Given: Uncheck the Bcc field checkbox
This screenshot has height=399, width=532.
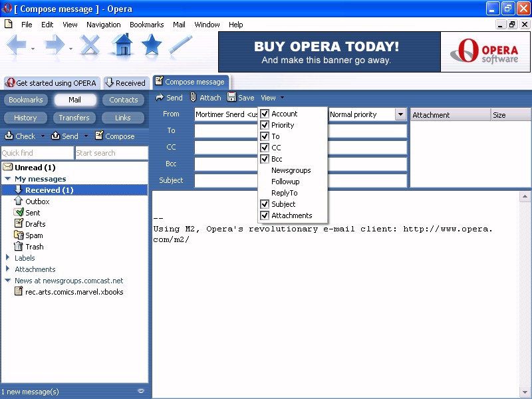Looking at the screenshot, I should (x=265, y=159).
